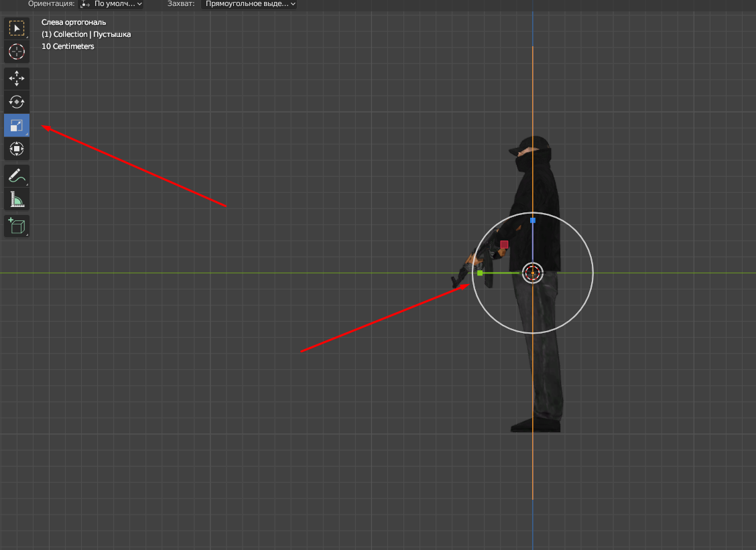Expand the Захват selection mode dropdown
This screenshot has width=756, height=550.
[x=249, y=4]
